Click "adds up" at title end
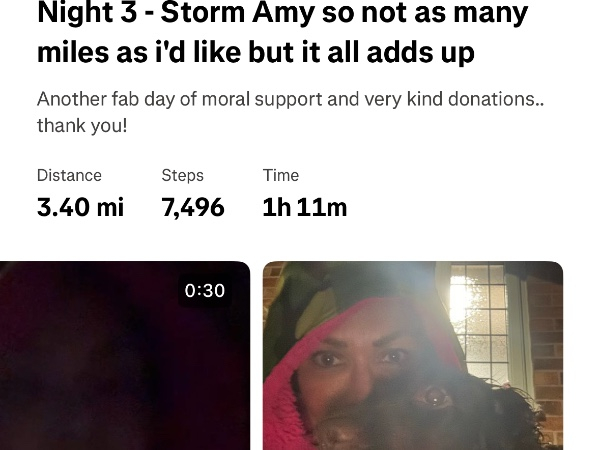Image resolution: width=600 pixels, height=450 pixels. coord(421,52)
